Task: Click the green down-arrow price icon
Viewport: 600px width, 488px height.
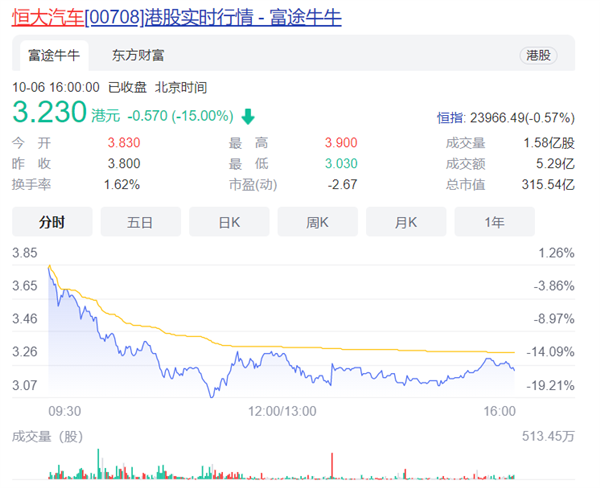Action: point(248,116)
